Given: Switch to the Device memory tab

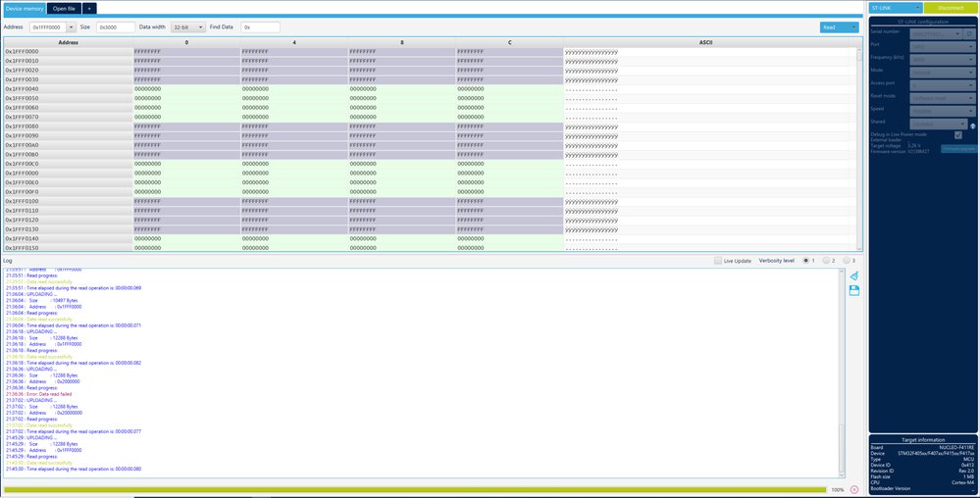Looking at the screenshot, I should click(x=25, y=9).
